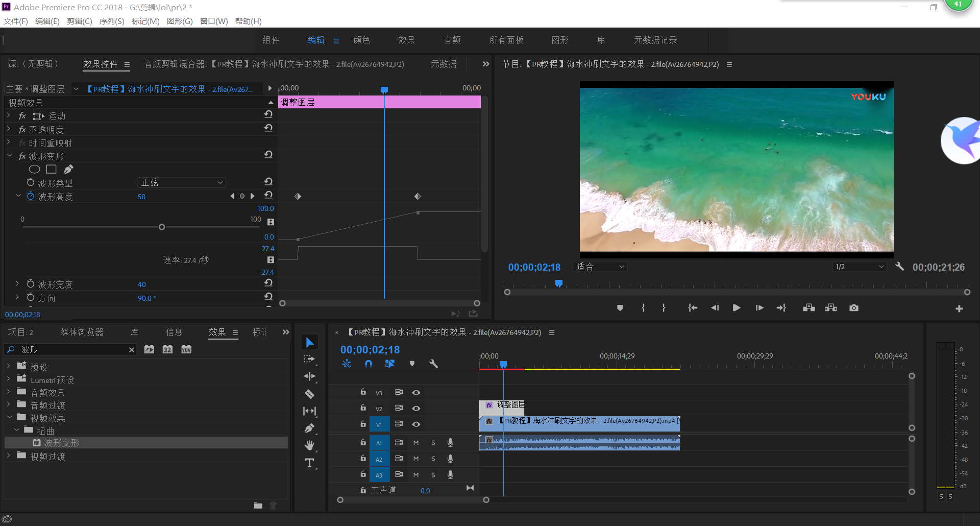980x526 pixels.
Task: Reset the 波形高度 parameter
Action: (x=268, y=195)
